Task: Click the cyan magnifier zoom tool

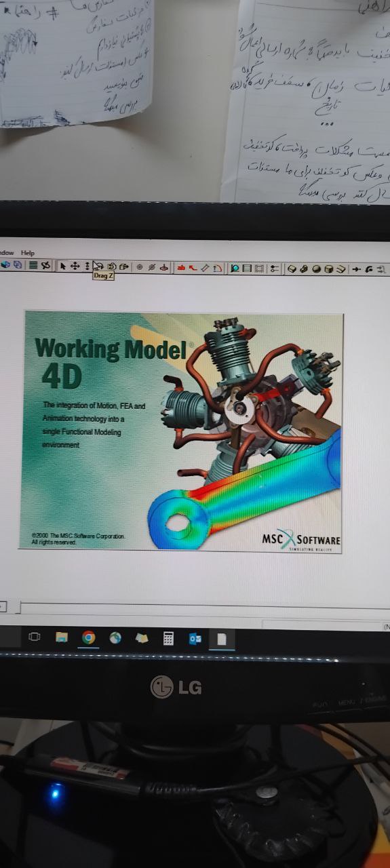Action: [235, 268]
